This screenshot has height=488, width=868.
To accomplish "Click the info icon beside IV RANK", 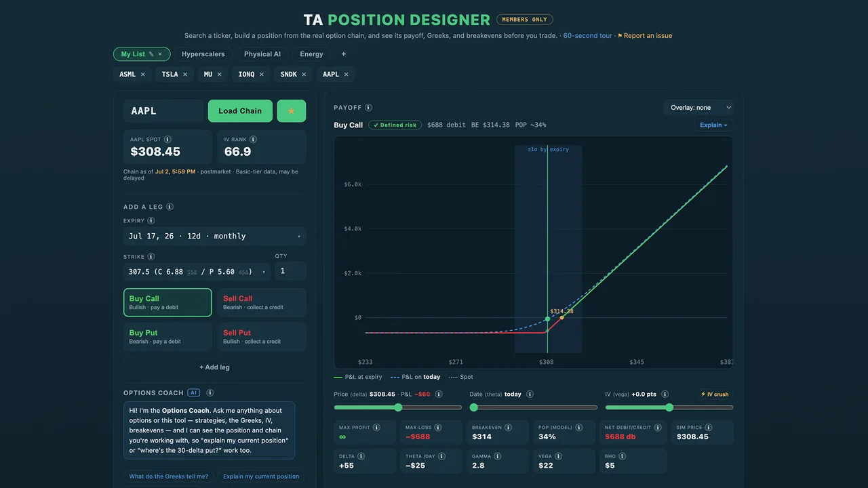I will [x=254, y=139].
